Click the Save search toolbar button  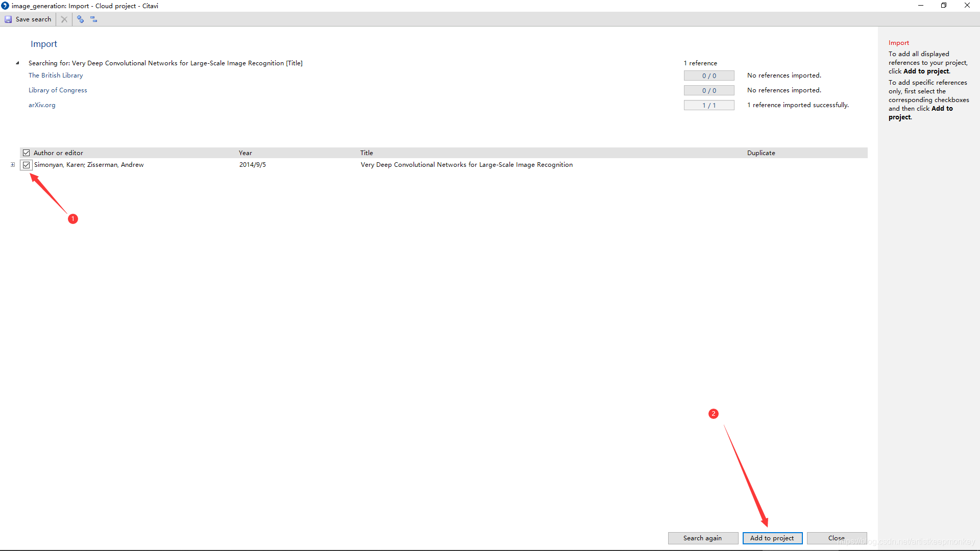point(29,19)
